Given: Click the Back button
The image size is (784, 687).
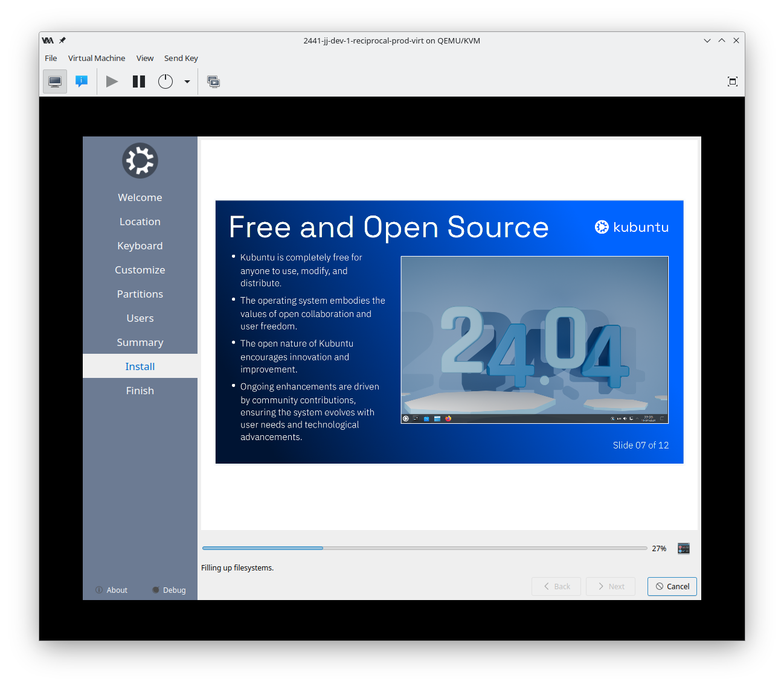Looking at the screenshot, I should point(556,586).
